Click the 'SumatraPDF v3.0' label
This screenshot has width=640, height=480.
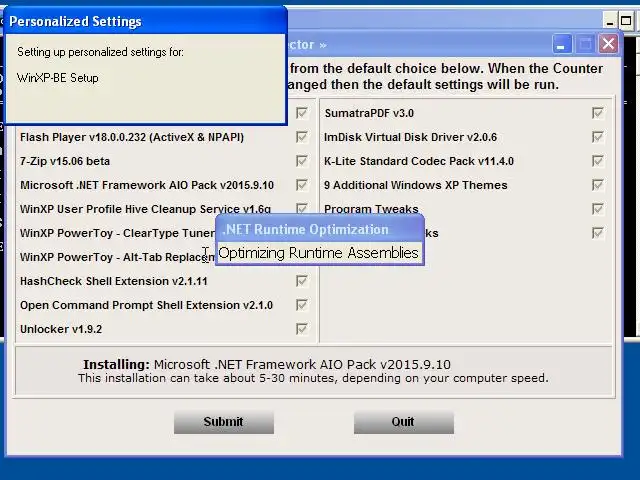369,113
